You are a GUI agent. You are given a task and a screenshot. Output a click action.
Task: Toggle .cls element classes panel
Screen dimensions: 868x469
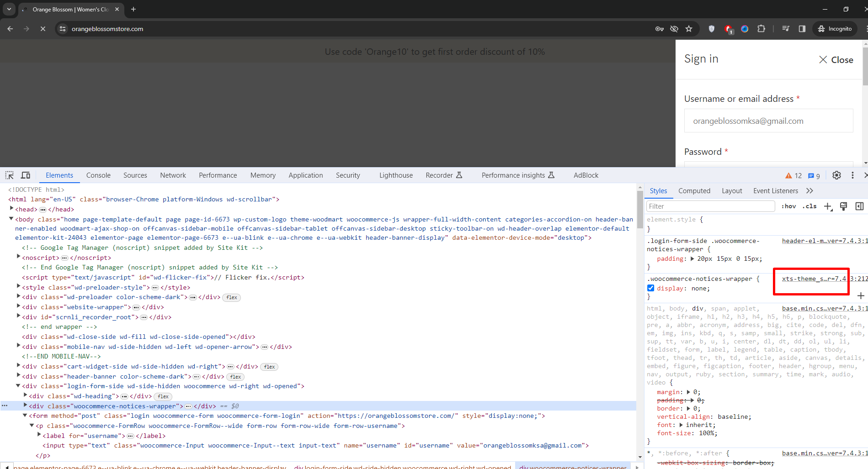click(810, 206)
